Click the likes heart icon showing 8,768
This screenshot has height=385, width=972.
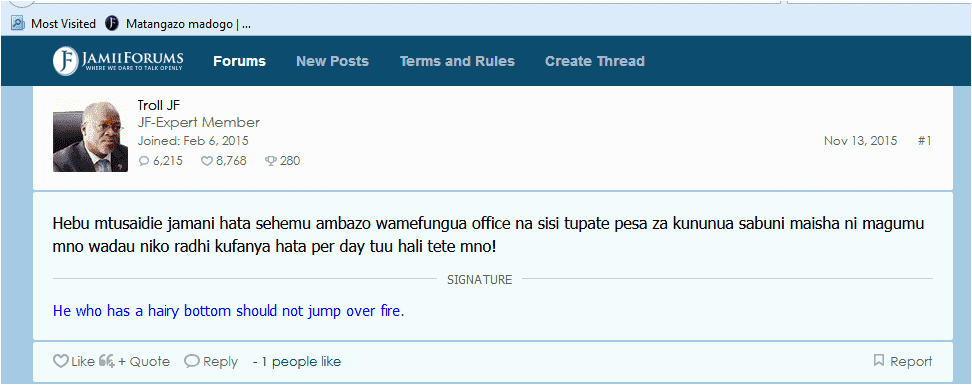coord(207,161)
